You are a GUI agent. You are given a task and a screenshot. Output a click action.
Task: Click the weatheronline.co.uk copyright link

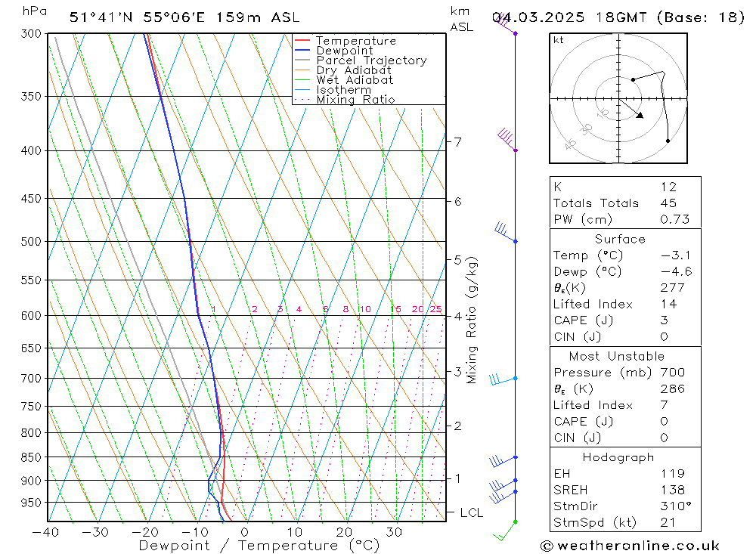tap(630, 546)
